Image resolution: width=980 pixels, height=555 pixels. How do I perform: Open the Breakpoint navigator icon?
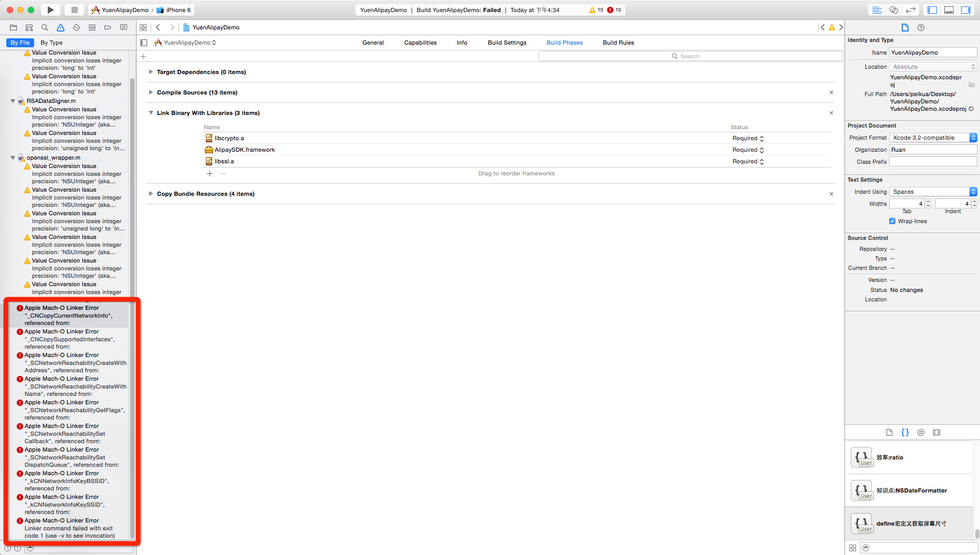pyautogui.click(x=108, y=27)
